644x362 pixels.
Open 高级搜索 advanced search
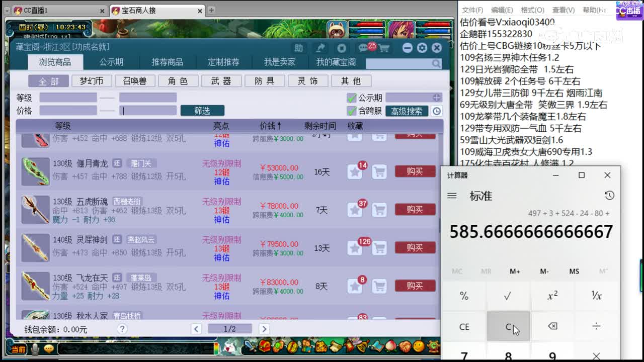(407, 111)
